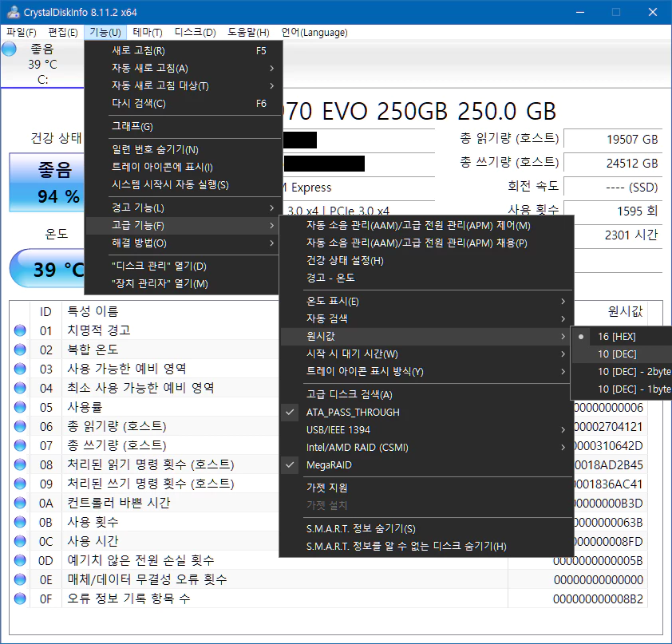672x644 pixels.
Task: Toggle the ATA_PASS_THROUGH checked option
Action: [426, 413]
